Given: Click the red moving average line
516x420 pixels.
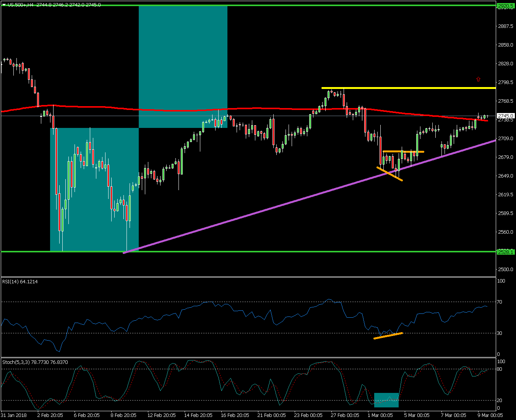Looking at the screenshot, I should click(x=183, y=110).
